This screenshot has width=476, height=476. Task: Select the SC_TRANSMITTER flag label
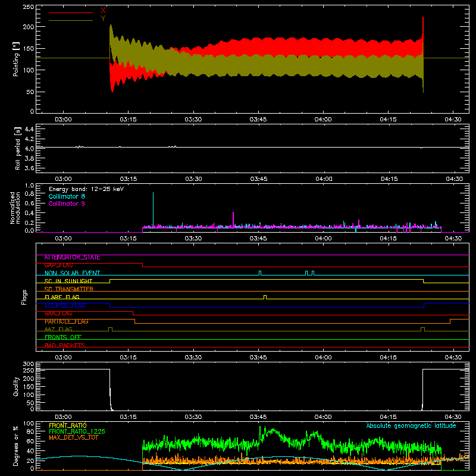[69, 289]
